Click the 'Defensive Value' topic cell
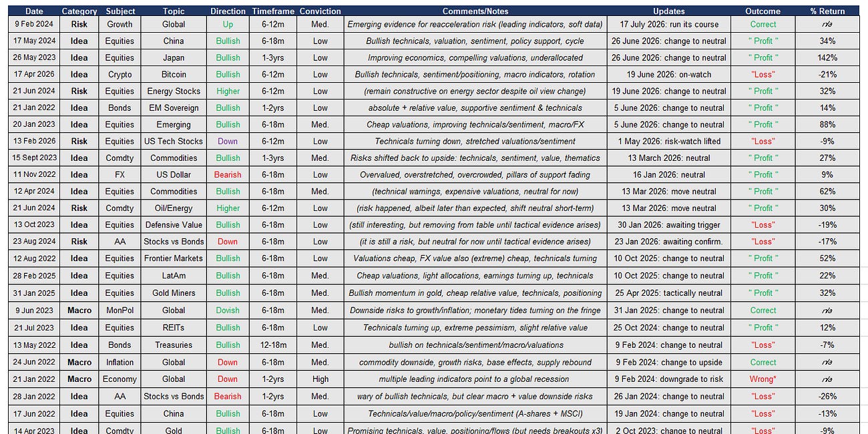The height and width of the screenshot is (434, 868). pyautogui.click(x=174, y=224)
